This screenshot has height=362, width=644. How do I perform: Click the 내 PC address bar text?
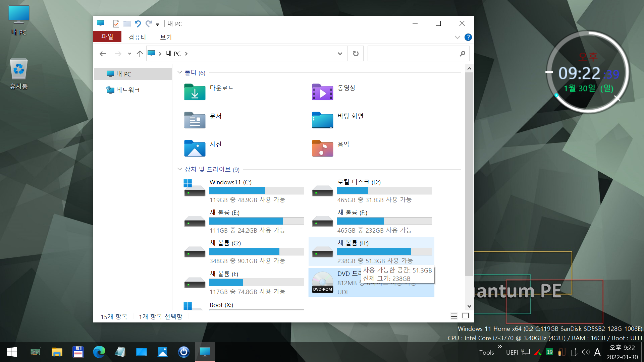(x=173, y=54)
